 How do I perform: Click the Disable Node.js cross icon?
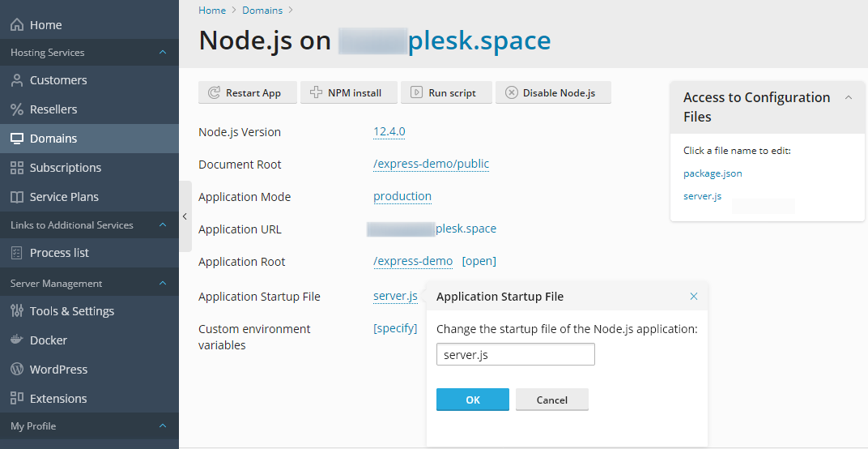[x=512, y=92]
